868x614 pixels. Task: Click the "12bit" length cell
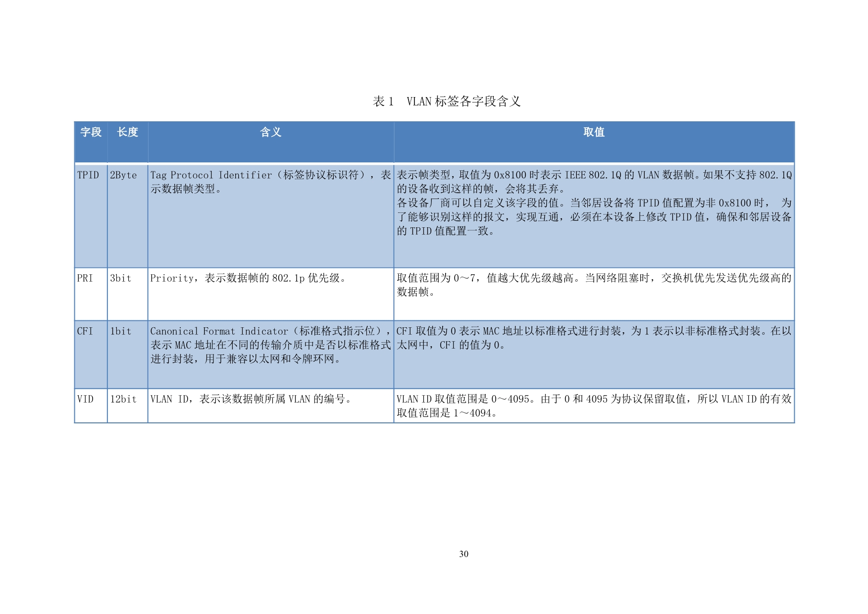click(123, 399)
